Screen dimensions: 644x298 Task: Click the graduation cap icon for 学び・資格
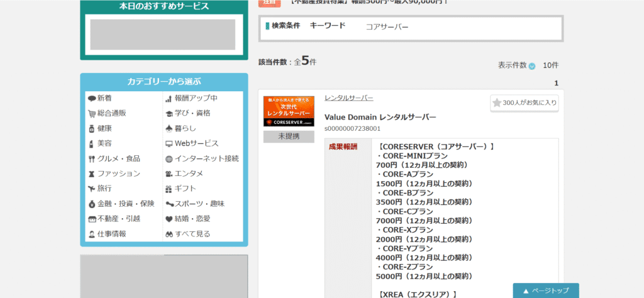[169, 114]
